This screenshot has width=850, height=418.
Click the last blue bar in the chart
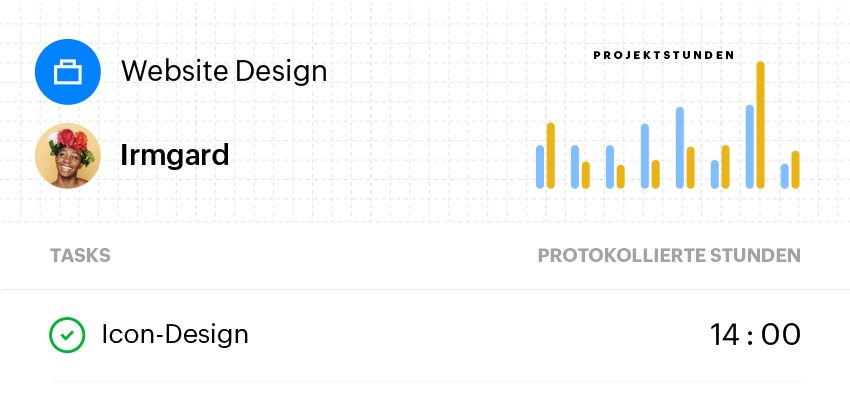click(785, 176)
